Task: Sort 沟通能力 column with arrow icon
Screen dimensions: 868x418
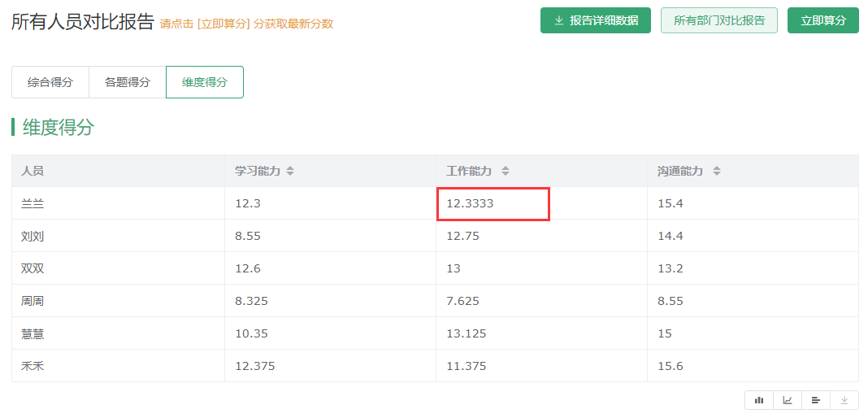Action: click(716, 171)
